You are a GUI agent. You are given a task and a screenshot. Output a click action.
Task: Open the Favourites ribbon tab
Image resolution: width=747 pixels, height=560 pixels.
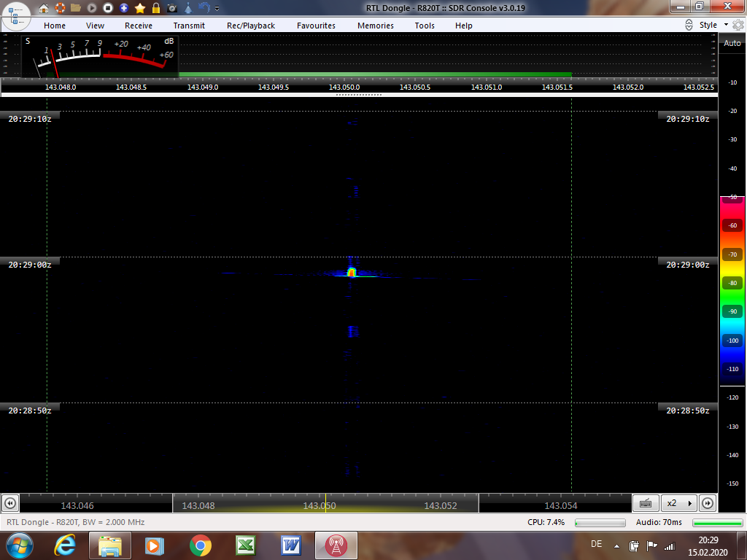tap(317, 26)
